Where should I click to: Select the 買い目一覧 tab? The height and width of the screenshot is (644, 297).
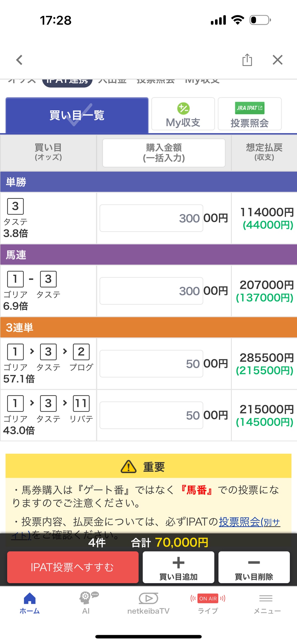coord(77,115)
